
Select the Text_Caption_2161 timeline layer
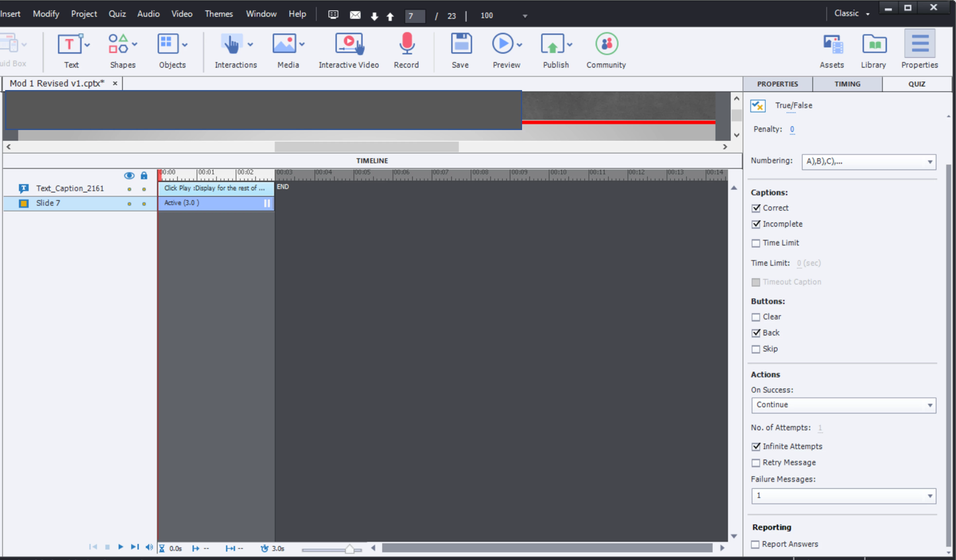(x=70, y=188)
